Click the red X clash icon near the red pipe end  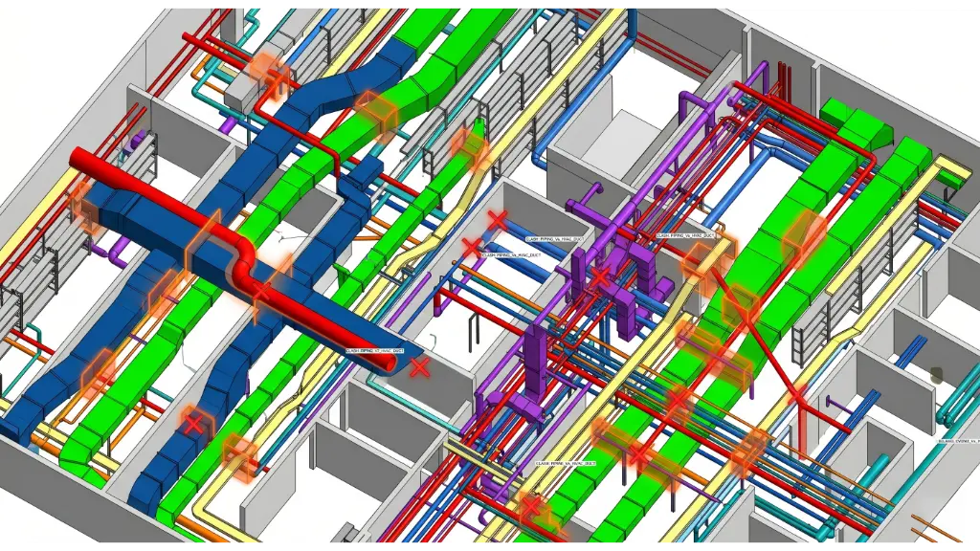[x=418, y=368]
